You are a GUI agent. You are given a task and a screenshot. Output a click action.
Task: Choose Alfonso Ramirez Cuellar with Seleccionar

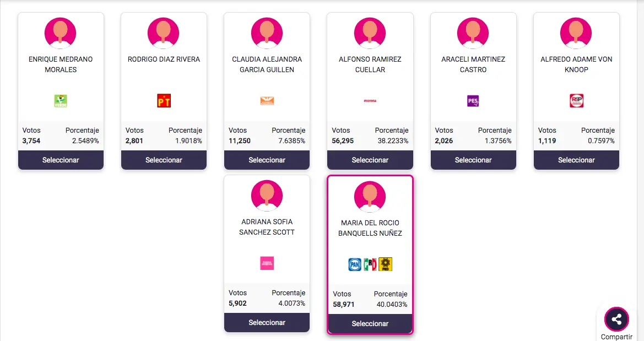(370, 160)
